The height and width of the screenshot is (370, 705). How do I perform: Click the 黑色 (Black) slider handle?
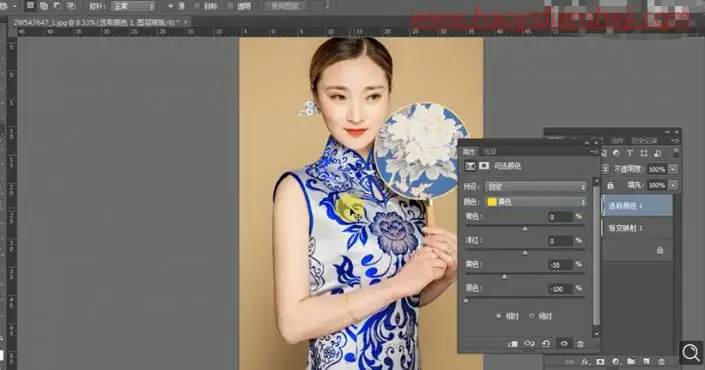pyautogui.click(x=466, y=300)
